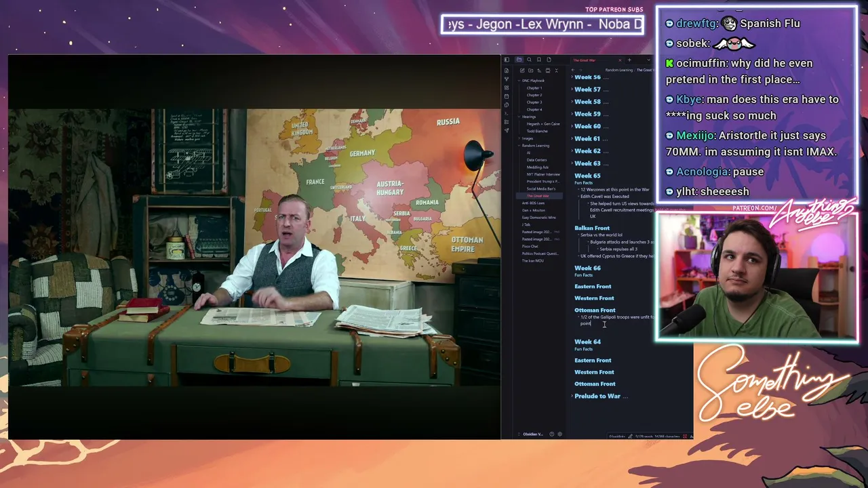
Task: Open Chapter 4 note
Action: pyautogui.click(x=534, y=109)
